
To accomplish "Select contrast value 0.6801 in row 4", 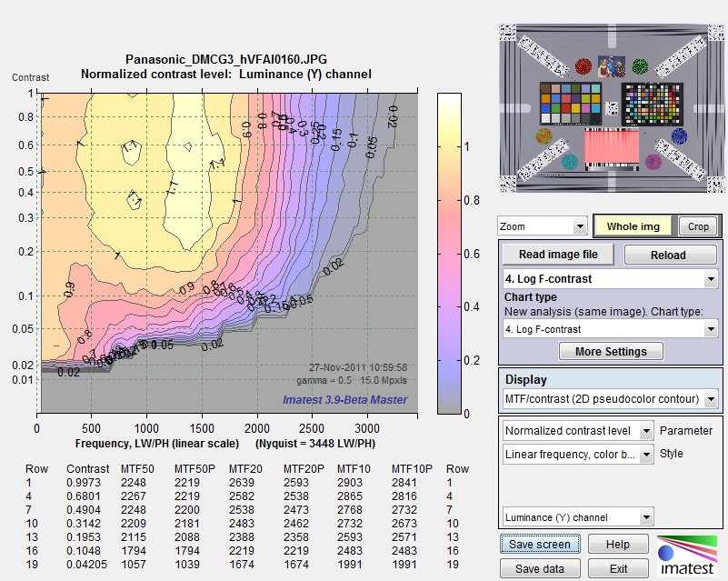I will click(x=83, y=496).
